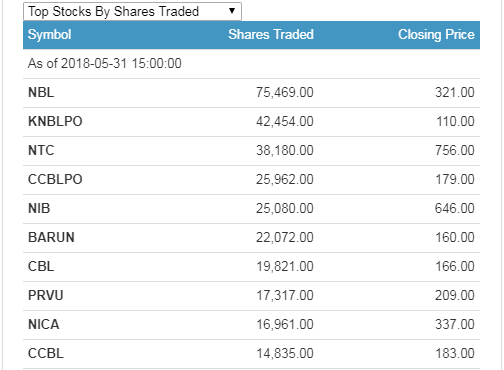Open the BARUN stock entry
Image resolution: width=504 pixels, height=370 pixels.
251,238
